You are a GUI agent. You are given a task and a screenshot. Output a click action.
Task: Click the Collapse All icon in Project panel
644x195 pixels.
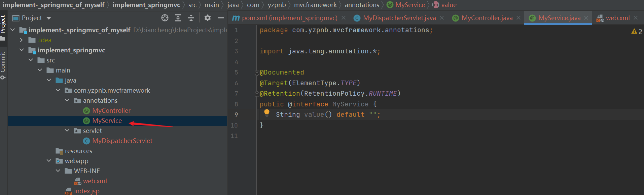pos(191,18)
